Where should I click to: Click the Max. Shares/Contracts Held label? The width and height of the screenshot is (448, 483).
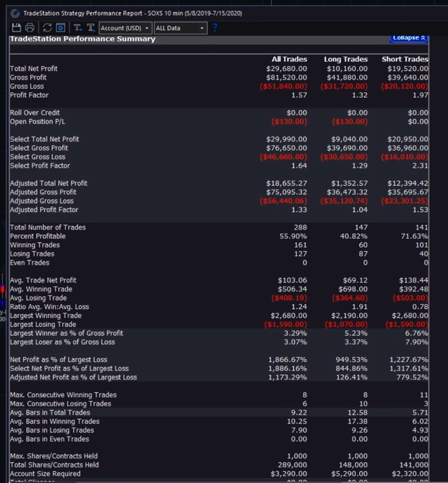click(54, 456)
